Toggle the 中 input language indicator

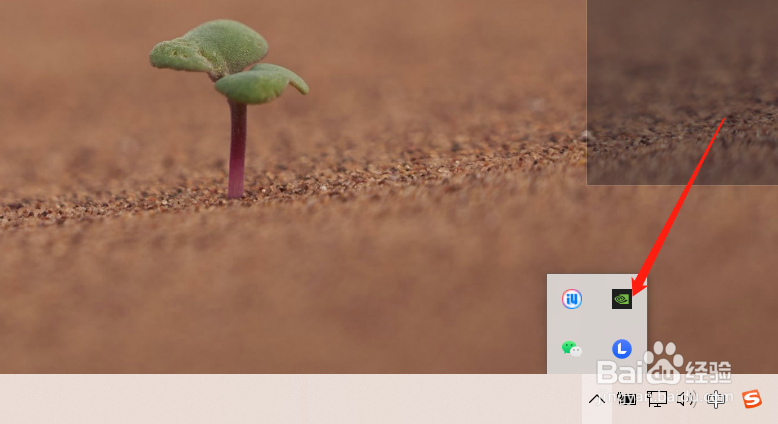(x=716, y=399)
